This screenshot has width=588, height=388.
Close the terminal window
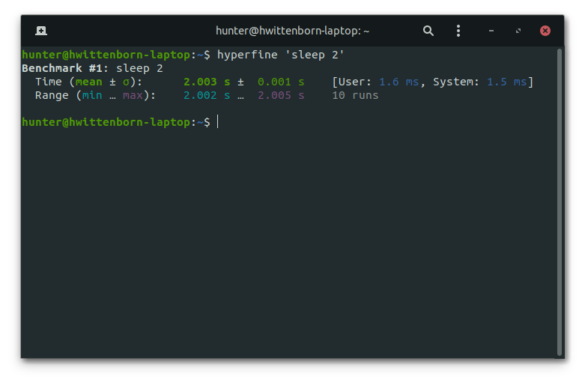545,31
